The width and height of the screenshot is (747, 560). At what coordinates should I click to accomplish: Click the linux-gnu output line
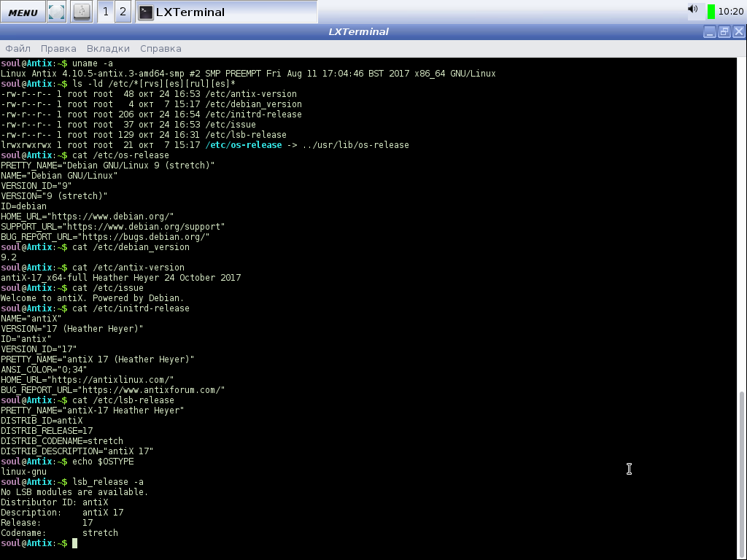click(x=23, y=472)
